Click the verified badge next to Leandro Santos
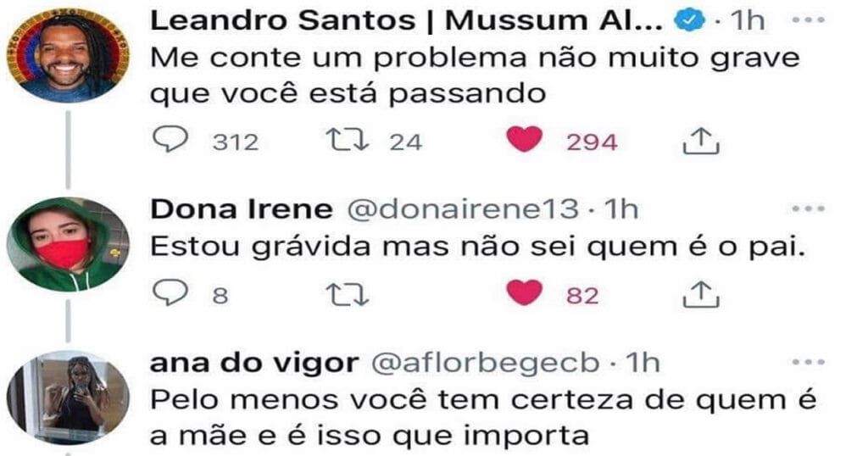 pos(689,21)
